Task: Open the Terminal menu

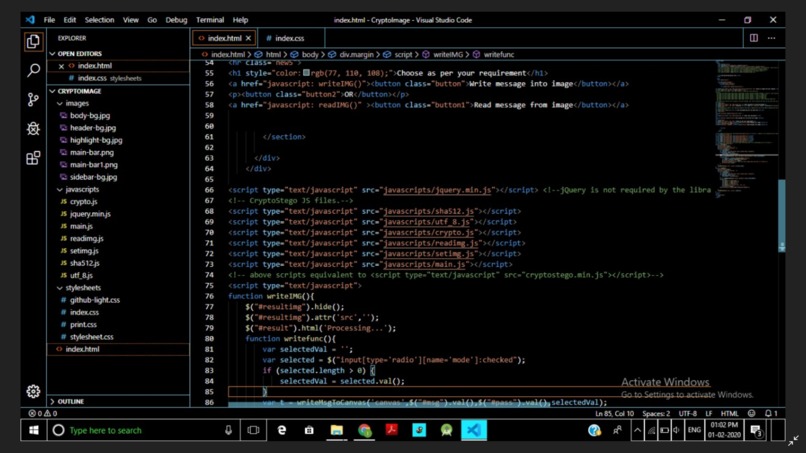Action: (x=210, y=20)
